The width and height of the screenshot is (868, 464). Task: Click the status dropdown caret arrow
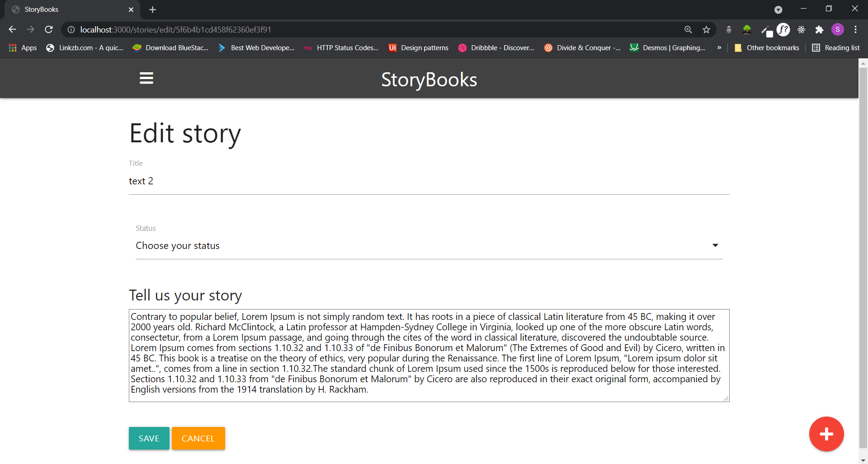pos(715,245)
